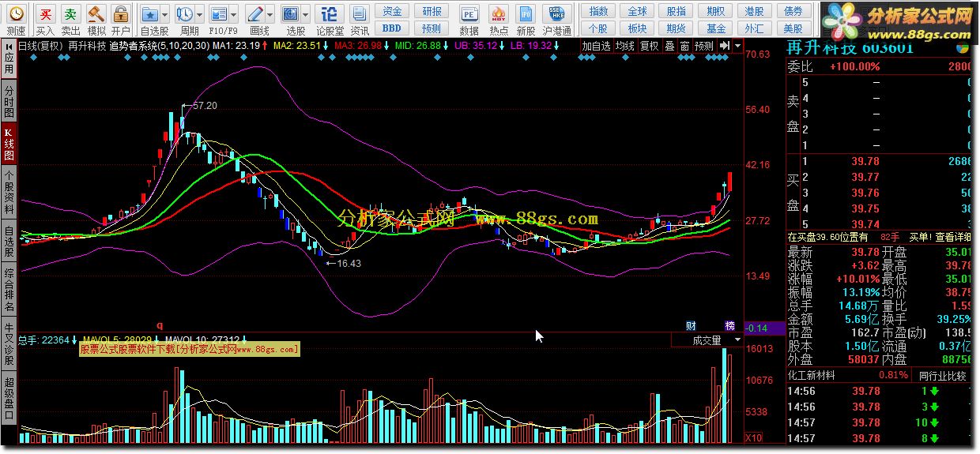Click the collapse arrow left of 日线(复权)
980x454 pixels.
(x=9, y=46)
